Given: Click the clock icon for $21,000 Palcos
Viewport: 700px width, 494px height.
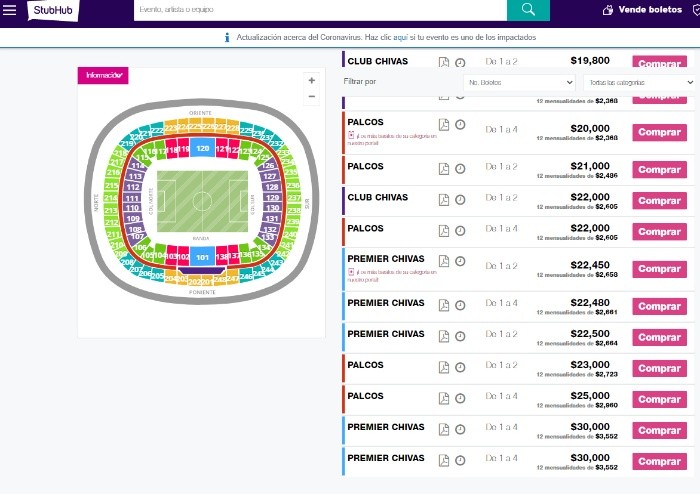Looking at the screenshot, I should 460,168.
